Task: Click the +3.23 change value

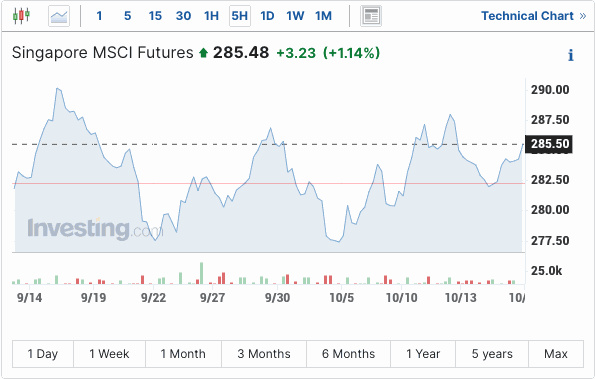Action: (x=296, y=53)
